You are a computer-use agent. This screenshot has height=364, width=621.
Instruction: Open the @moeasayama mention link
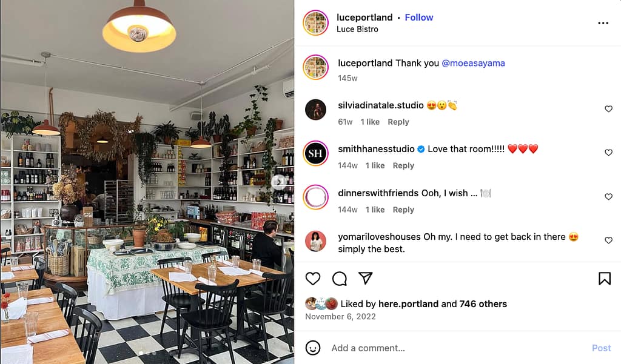click(x=473, y=63)
